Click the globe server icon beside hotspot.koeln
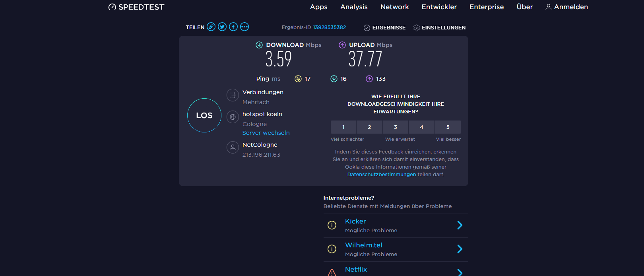The height and width of the screenshot is (276, 644). pos(233,117)
